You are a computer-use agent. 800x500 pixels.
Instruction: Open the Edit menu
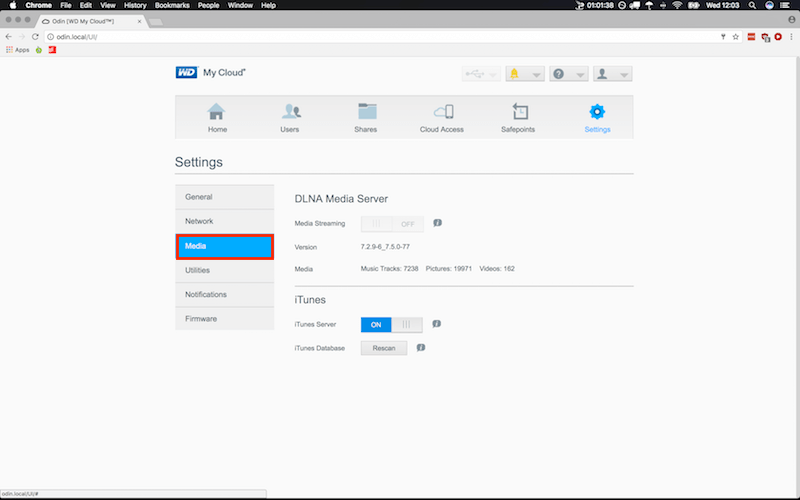(x=85, y=5)
